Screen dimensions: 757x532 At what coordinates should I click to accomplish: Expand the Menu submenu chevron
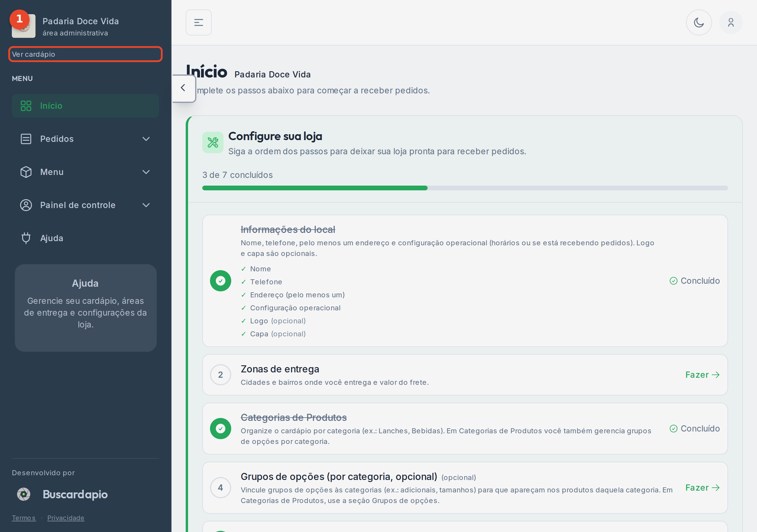coord(146,172)
